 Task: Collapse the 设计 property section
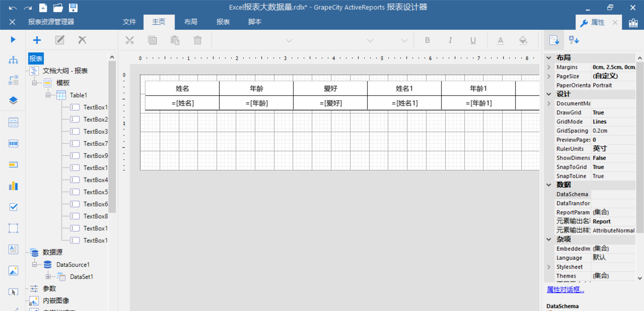pyautogui.click(x=549, y=94)
